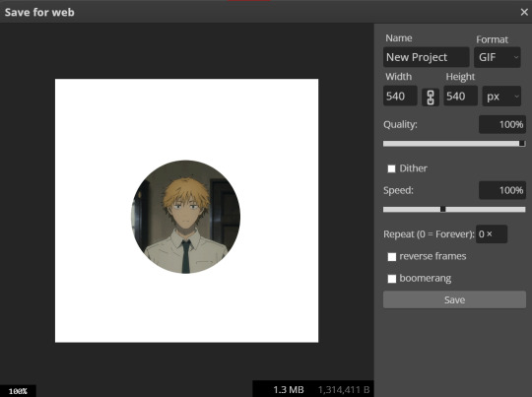Click the 100% zoom indicator

(18, 391)
